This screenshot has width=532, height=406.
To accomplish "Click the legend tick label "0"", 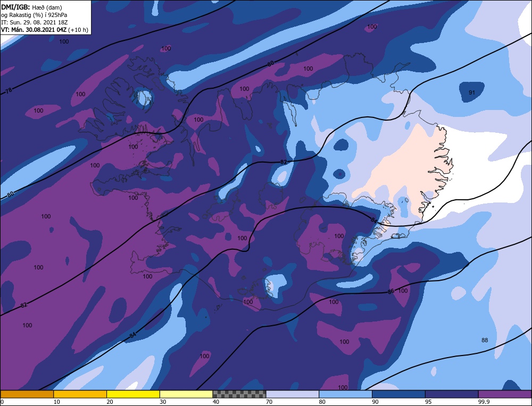I will (x=2, y=402).
